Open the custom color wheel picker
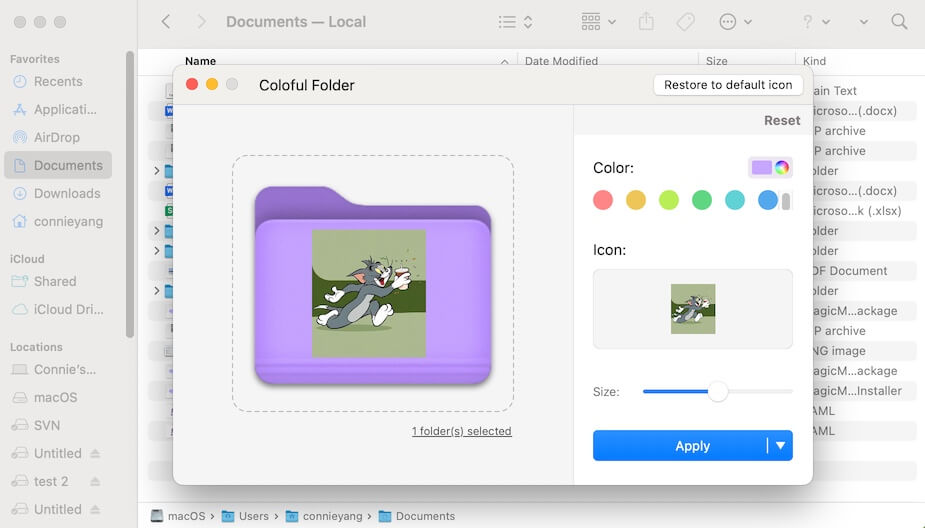Image resolution: width=925 pixels, height=528 pixels. pyautogui.click(x=782, y=168)
